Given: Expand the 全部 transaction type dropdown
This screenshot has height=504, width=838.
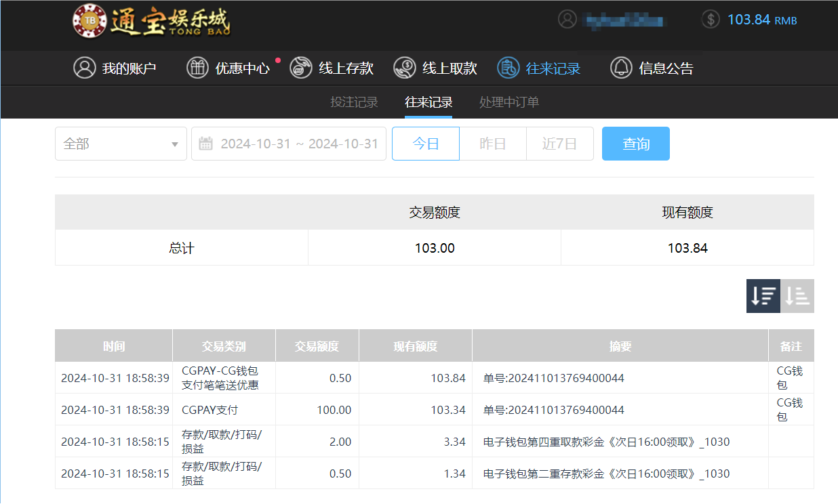Looking at the screenshot, I should coord(121,143).
